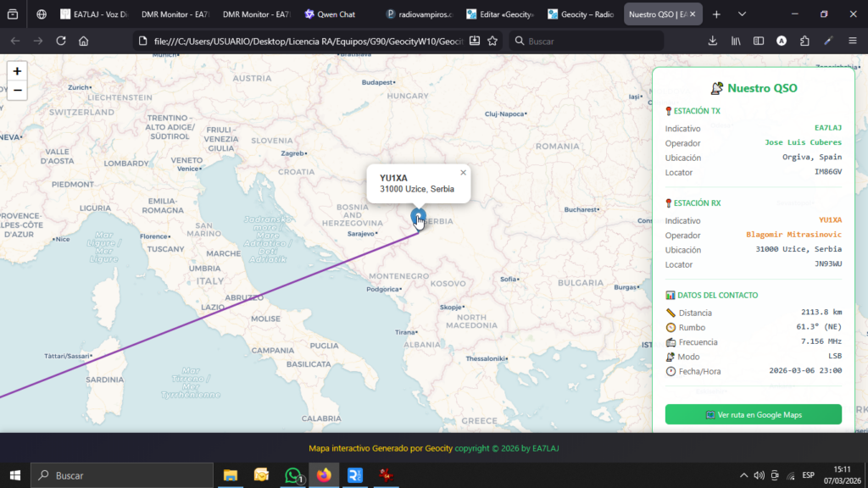Show hidden system tray icons
Screen dimensions: 868x488
[x=743, y=475]
